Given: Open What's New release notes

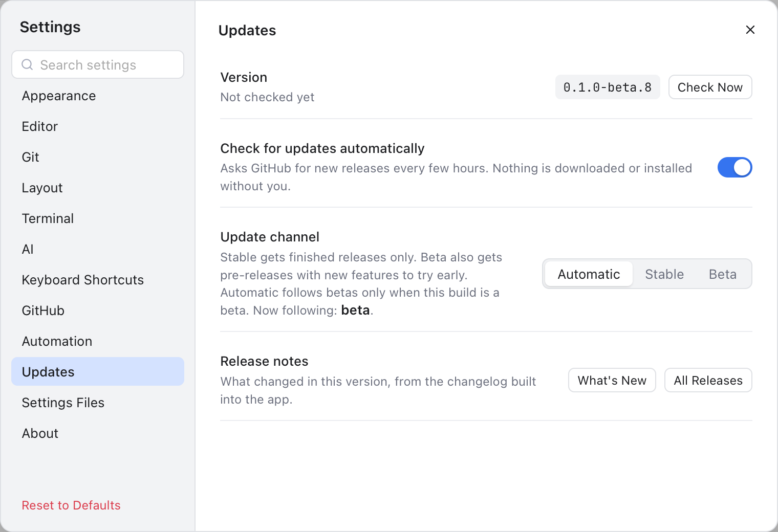Looking at the screenshot, I should [x=612, y=380].
